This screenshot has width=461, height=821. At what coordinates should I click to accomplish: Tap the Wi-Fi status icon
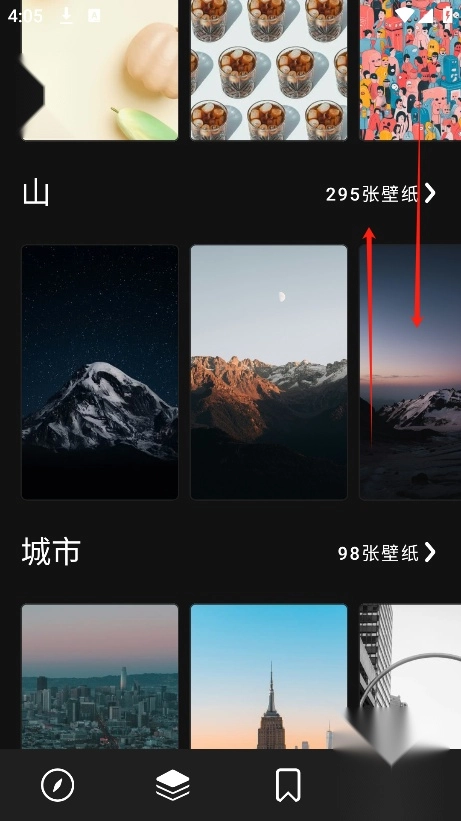(404, 15)
